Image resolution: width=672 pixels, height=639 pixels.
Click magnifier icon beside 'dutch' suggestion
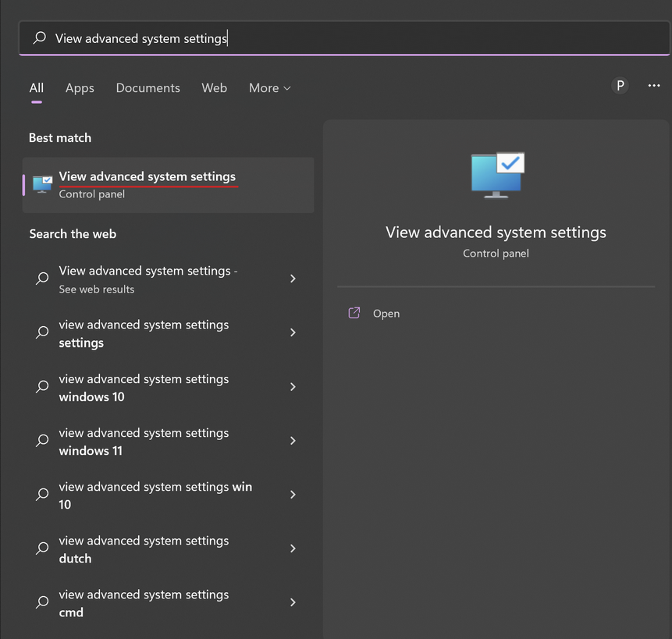[x=42, y=548]
